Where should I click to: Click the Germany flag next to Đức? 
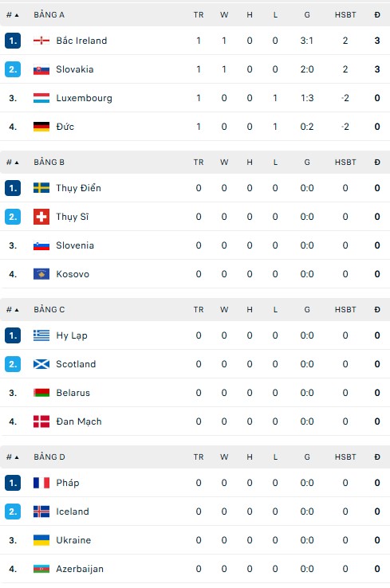point(41,127)
